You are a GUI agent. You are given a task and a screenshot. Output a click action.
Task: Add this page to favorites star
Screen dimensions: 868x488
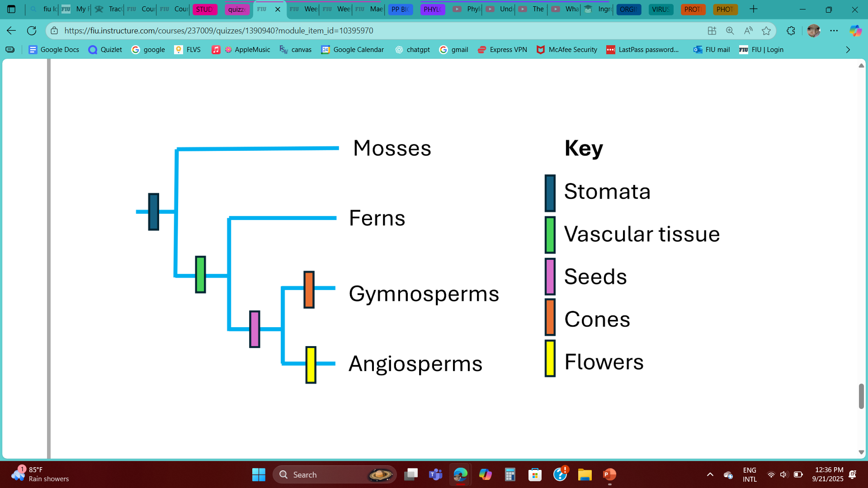(x=766, y=31)
